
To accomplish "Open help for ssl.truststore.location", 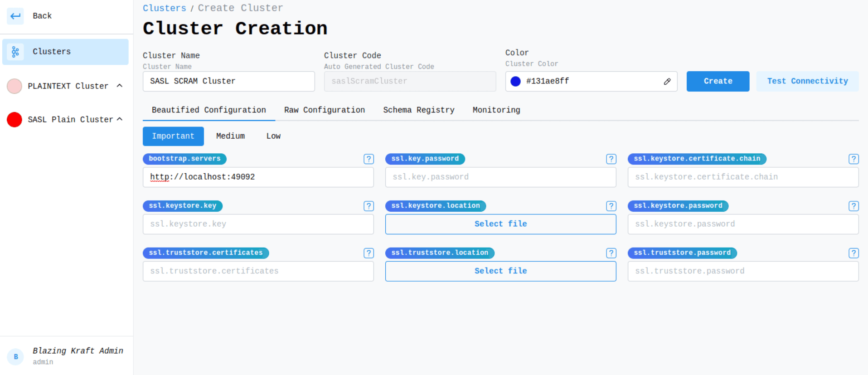I will click(x=611, y=253).
